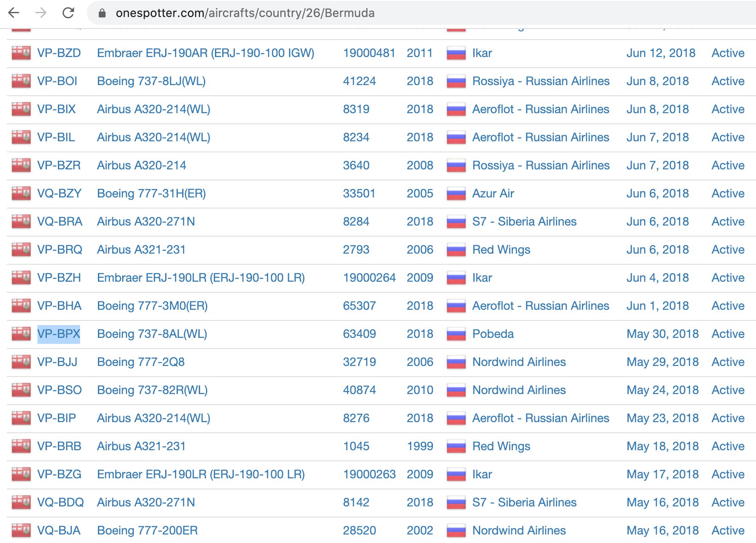Open the Boeing 737-82R(WL) aircraft type
The height and width of the screenshot is (543, 756).
pos(152,390)
